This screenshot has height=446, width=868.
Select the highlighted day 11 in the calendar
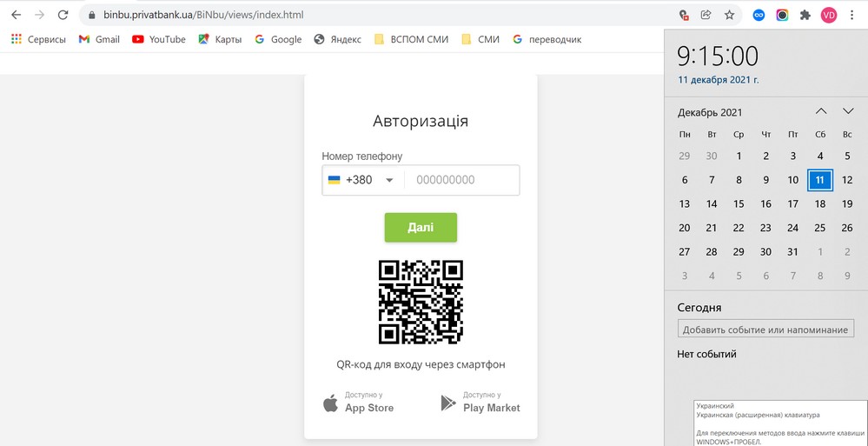click(820, 180)
